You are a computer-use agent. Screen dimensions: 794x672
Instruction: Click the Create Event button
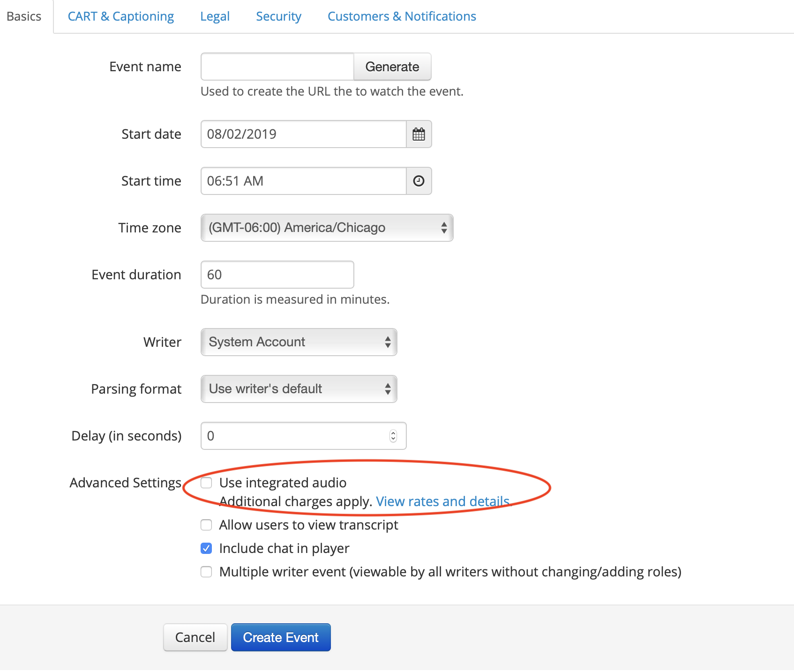pyautogui.click(x=281, y=637)
